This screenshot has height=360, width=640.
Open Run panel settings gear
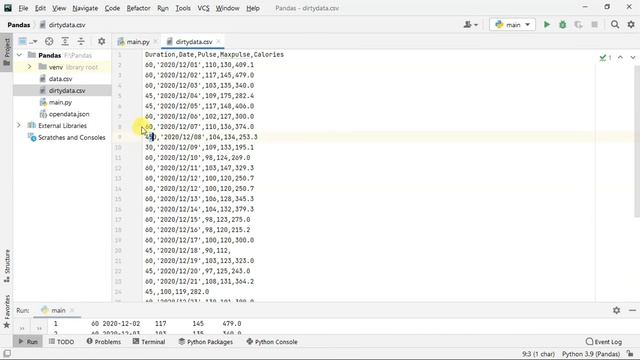click(616, 311)
